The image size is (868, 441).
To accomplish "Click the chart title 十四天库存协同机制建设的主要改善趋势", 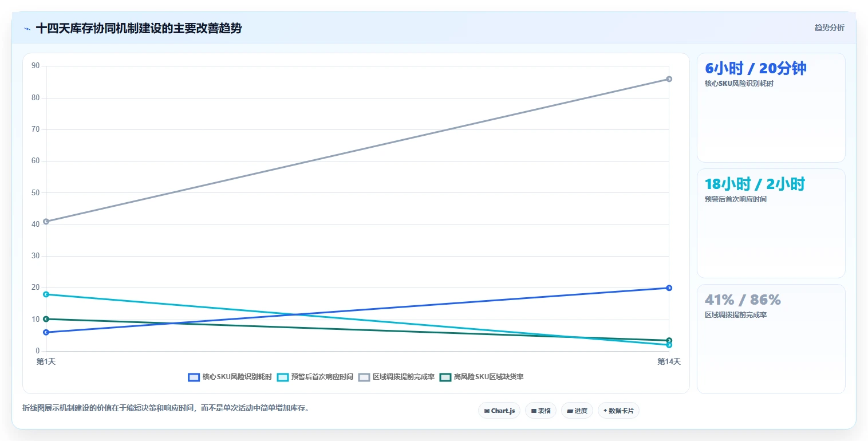I will coord(139,28).
